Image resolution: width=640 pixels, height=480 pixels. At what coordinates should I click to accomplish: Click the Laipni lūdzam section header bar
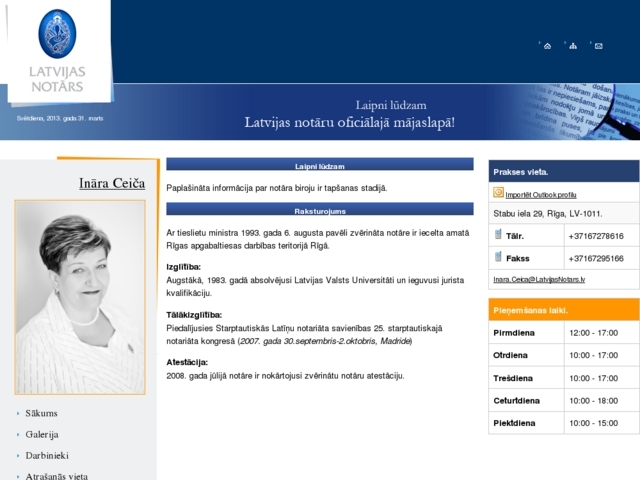pos(320,164)
